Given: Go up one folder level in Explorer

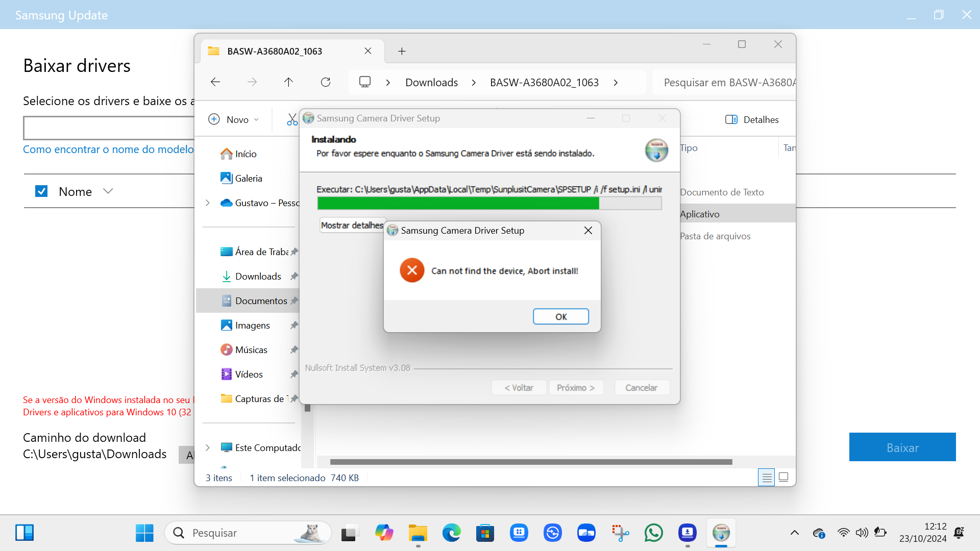Looking at the screenshot, I should [x=288, y=82].
